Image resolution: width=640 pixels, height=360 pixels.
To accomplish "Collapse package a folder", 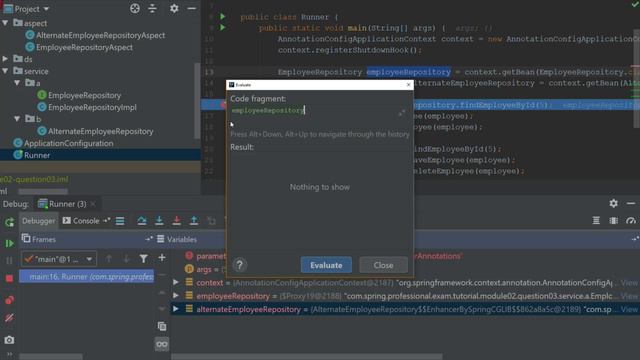I will (17, 83).
